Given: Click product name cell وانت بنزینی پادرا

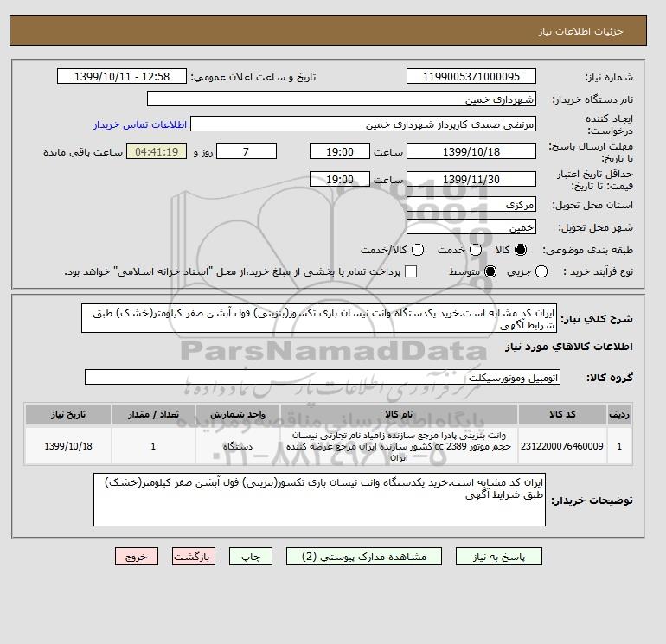Looking at the screenshot, I should tap(399, 446).
